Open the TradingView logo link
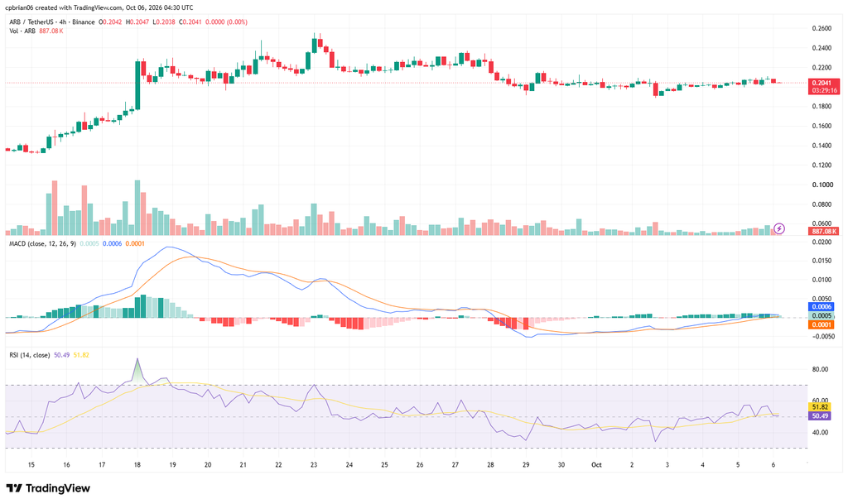 point(48,488)
